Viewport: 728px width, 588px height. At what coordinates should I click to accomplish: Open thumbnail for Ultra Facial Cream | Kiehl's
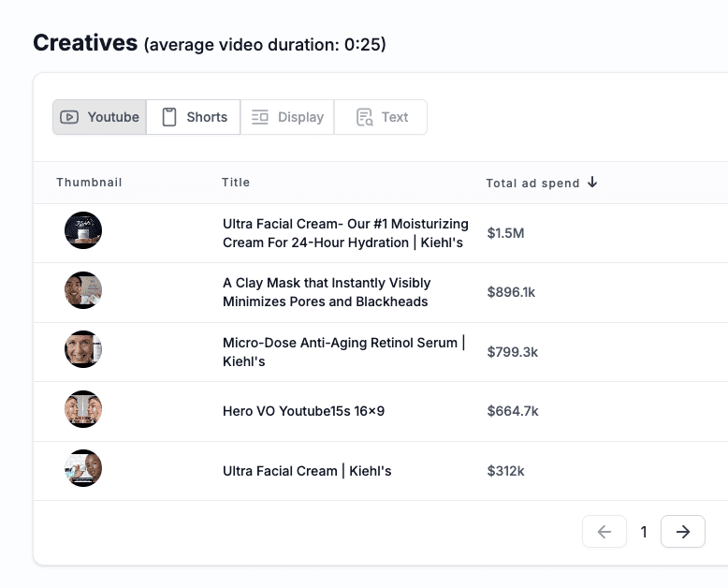coord(83,468)
